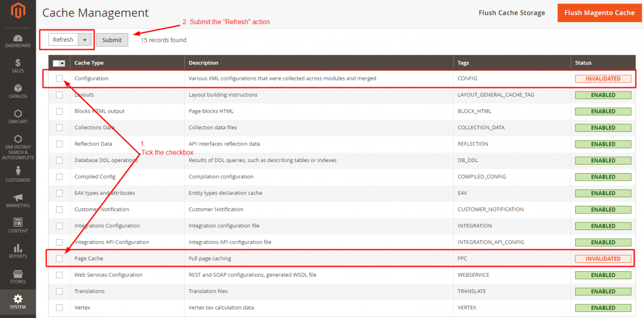Open the Stores menu

18,276
